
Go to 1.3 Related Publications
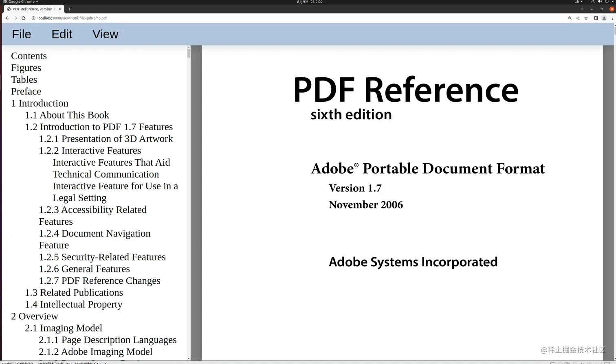coord(74,292)
